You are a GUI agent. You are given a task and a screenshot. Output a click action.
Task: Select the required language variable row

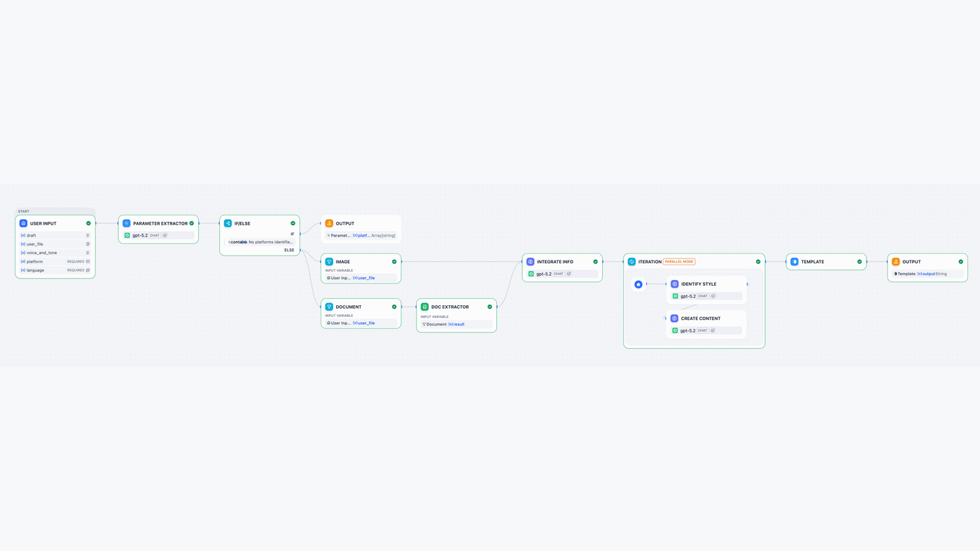[55, 270]
